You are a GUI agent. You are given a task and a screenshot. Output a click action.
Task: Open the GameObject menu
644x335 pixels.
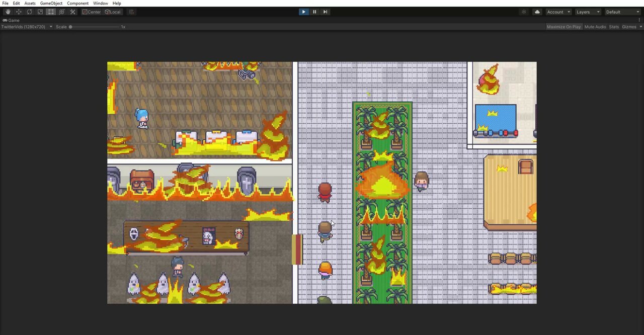[51, 3]
